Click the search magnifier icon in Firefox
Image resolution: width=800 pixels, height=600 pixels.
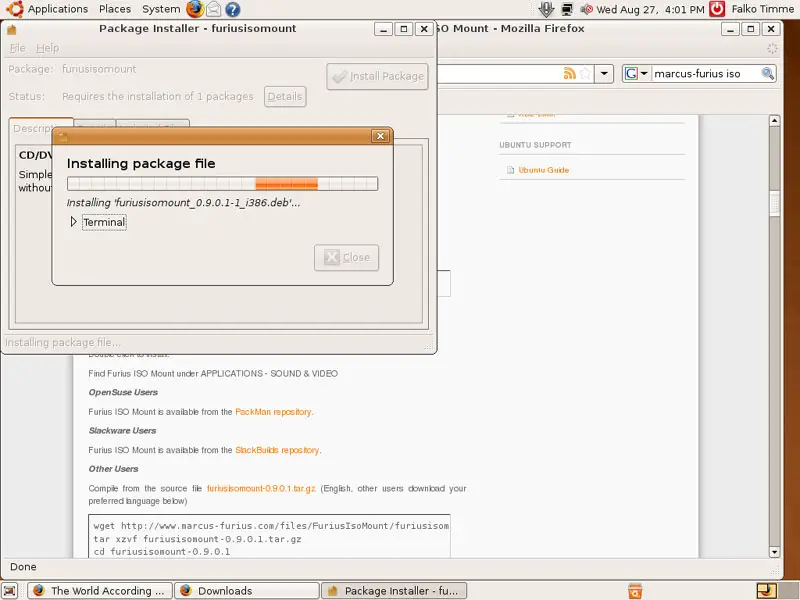768,73
